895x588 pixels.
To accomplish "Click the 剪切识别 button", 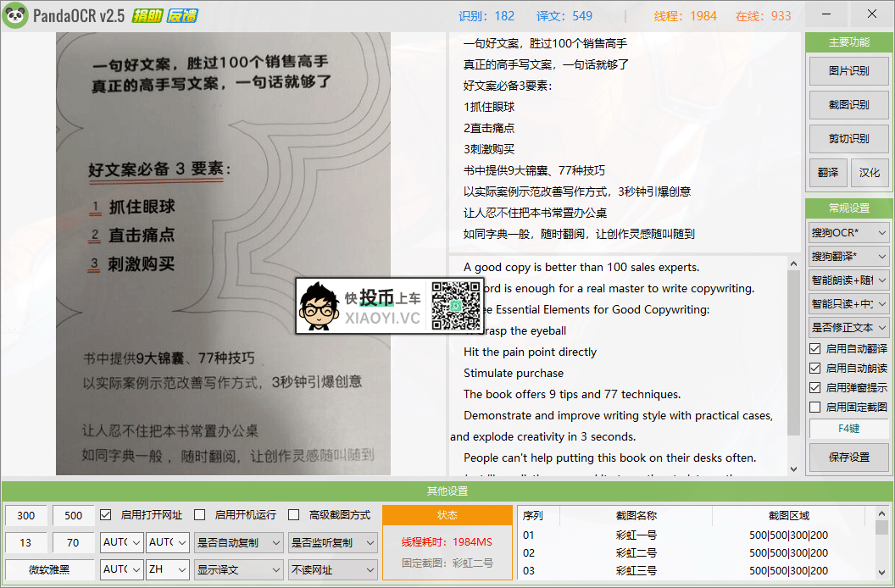I will (x=849, y=139).
